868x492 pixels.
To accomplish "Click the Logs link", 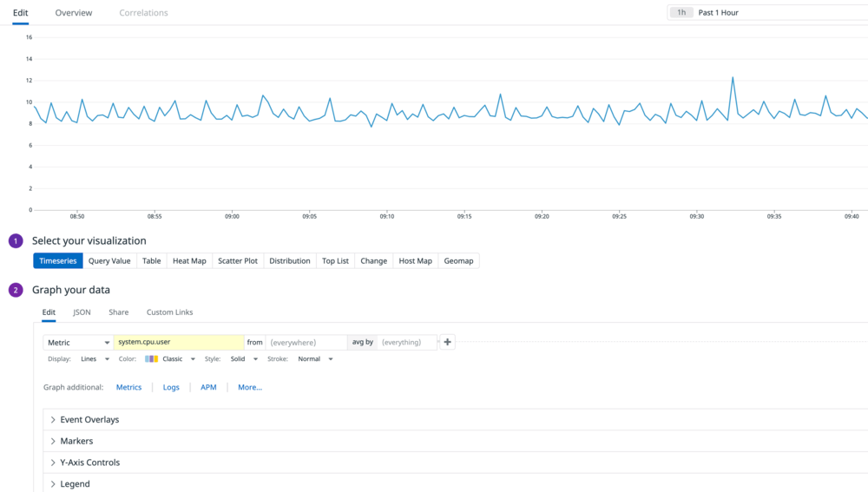I will pos(171,387).
